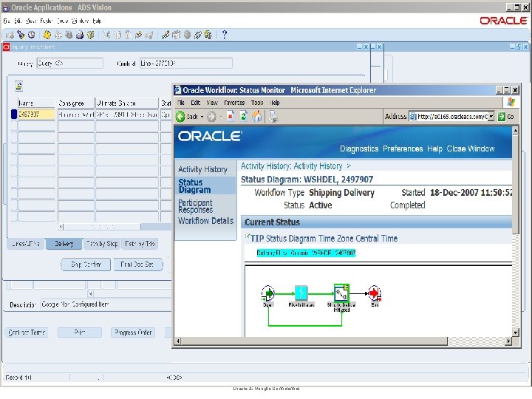Click the Show Navigator clock icon
The image size is (532, 399).
32,35
